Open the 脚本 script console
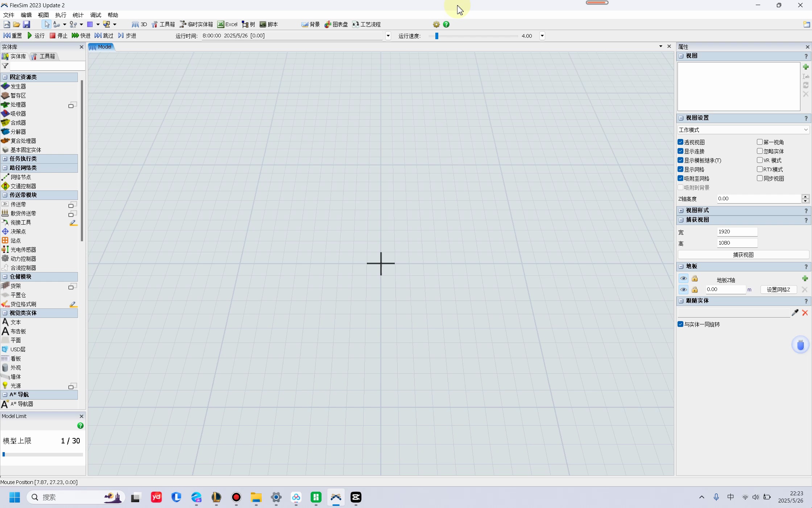812x508 pixels. pyautogui.click(x=269, y=24)
